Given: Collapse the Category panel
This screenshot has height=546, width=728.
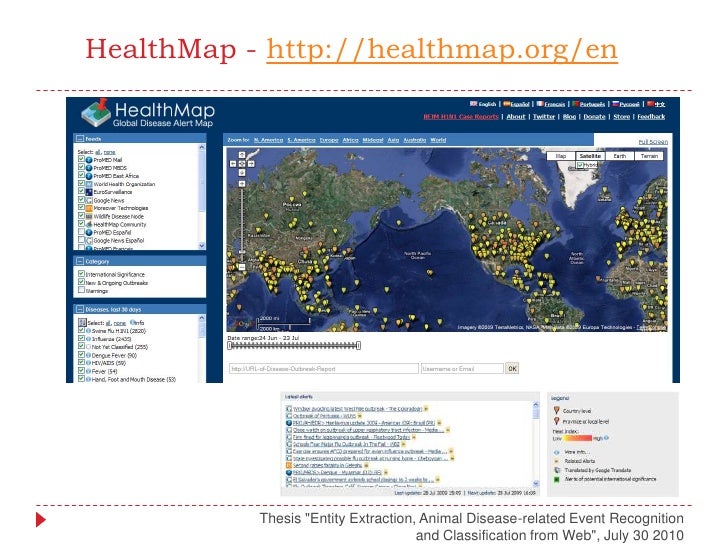Looking at the screenshot, I should point(80,261).
